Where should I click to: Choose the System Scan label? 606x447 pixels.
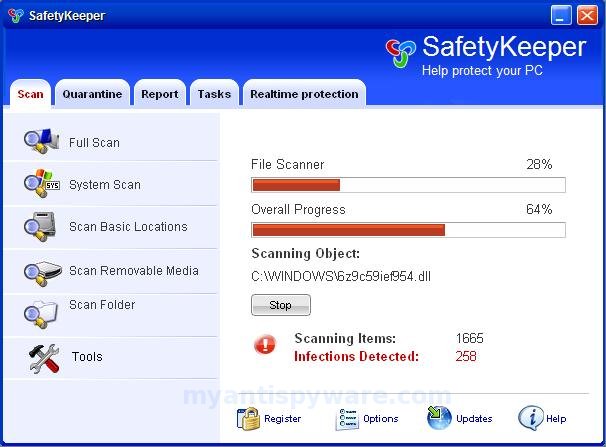[x=105, y=185]
